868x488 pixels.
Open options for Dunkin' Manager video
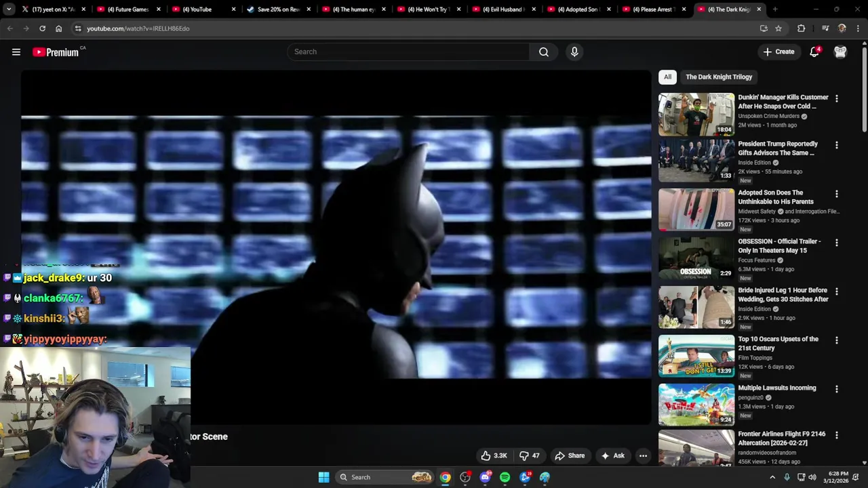pos(836,98)
